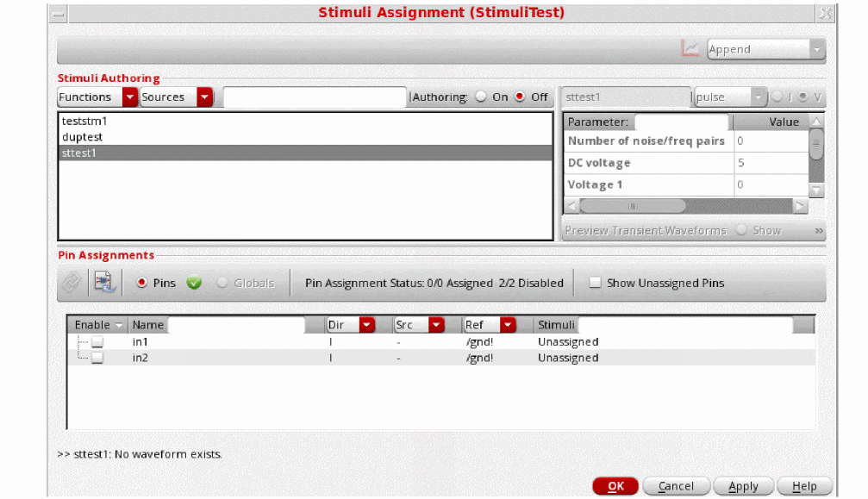This screenshot has height=499, width=868.
Task: Enable the in2 pin checkbox
Action: [x=97, y=358]
